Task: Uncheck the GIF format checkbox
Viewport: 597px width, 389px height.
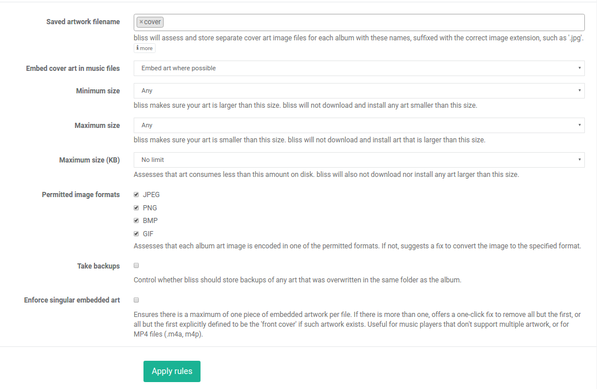Action: click(136, 233)
